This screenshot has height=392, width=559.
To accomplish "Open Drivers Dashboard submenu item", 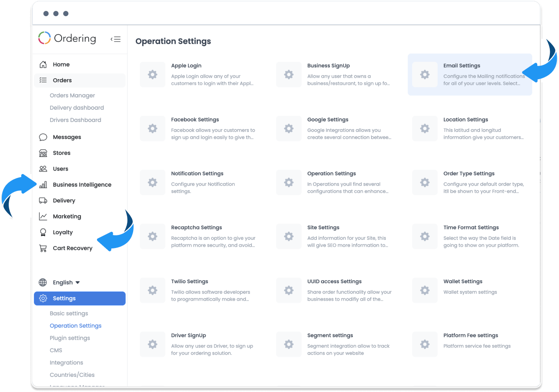I will (75, 120).
